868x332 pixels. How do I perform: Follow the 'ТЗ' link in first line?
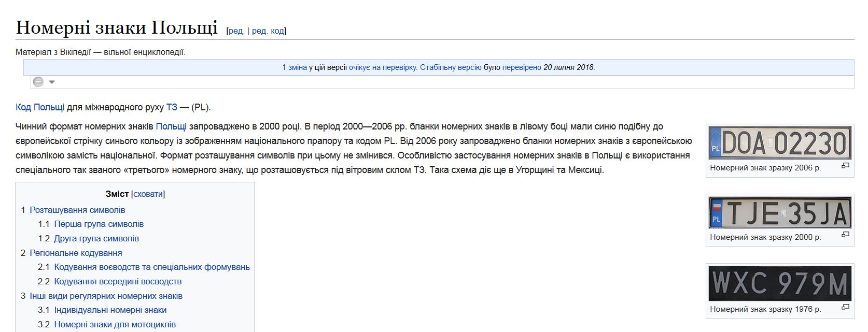172,107
